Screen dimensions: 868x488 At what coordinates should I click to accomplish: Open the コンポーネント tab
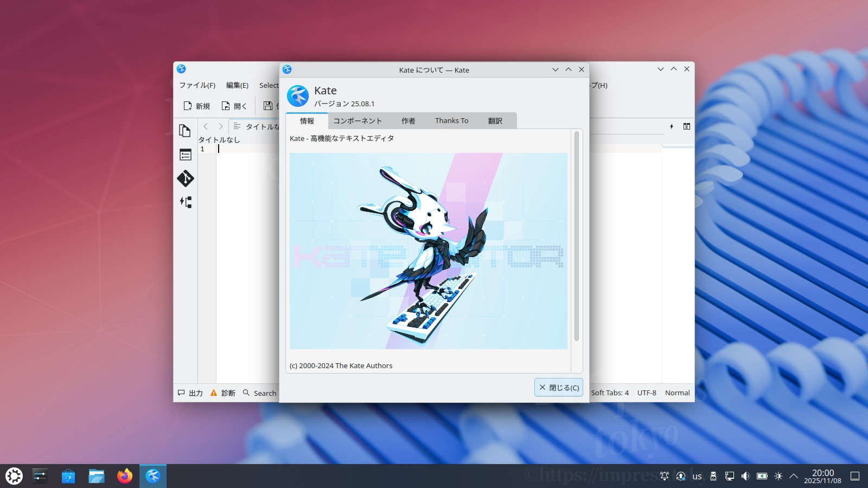pyautogui.click(x=358, y=121)
